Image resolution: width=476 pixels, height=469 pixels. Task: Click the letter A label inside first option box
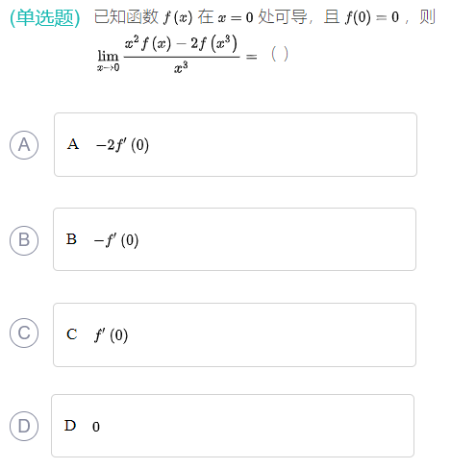[x=73, y=144]
